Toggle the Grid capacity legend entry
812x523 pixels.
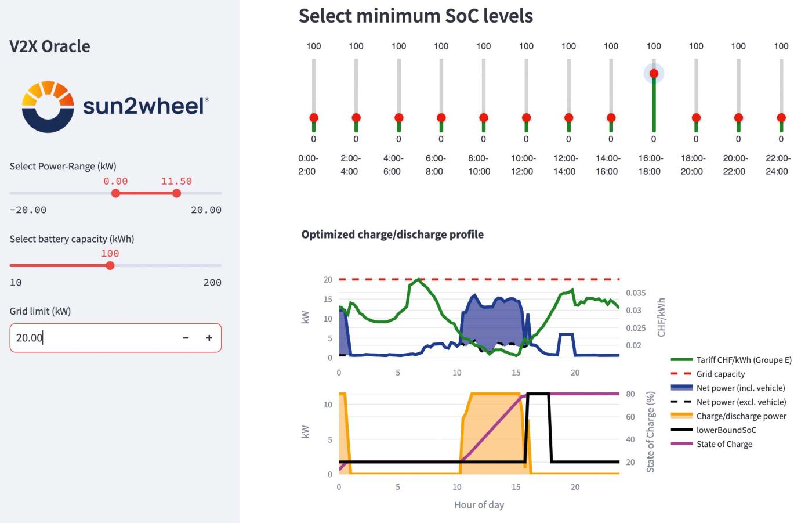720,374
